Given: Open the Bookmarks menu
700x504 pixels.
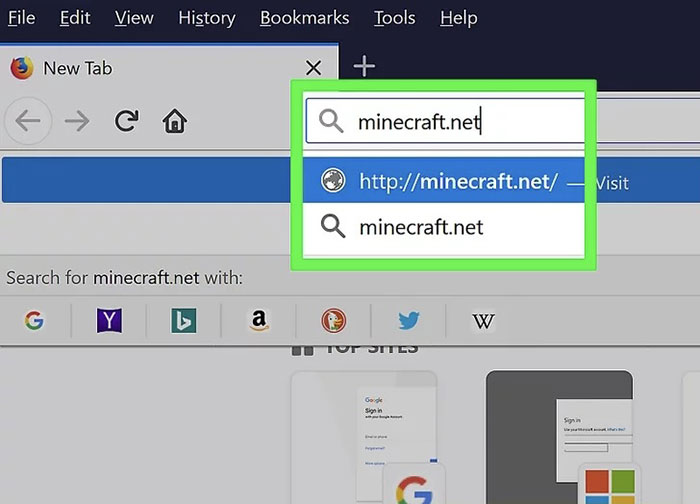Looking at the screenshot, I should pyautogui.click(x=304, y=18).
